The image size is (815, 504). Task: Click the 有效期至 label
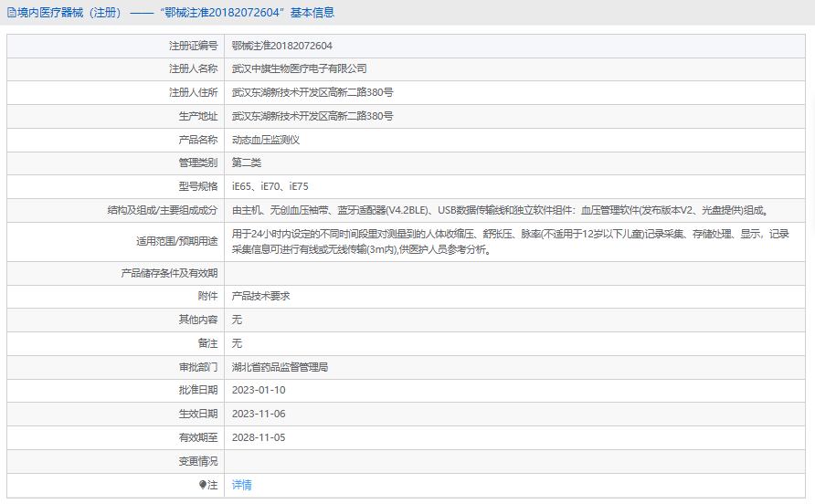[x=198, y=437]
